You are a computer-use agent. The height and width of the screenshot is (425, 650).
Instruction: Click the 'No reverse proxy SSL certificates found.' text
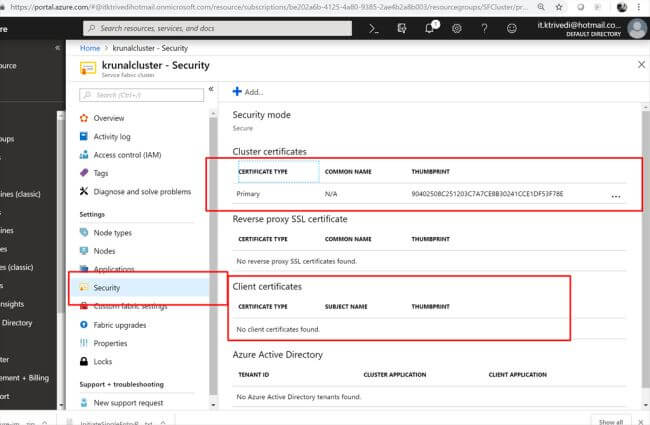(296, 261)
